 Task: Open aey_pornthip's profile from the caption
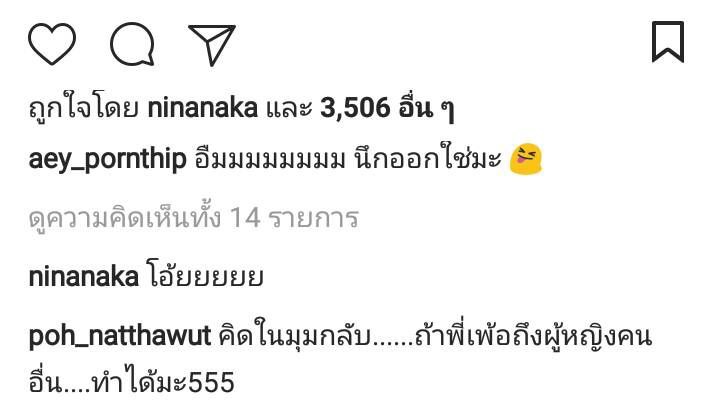coord(107,160)
